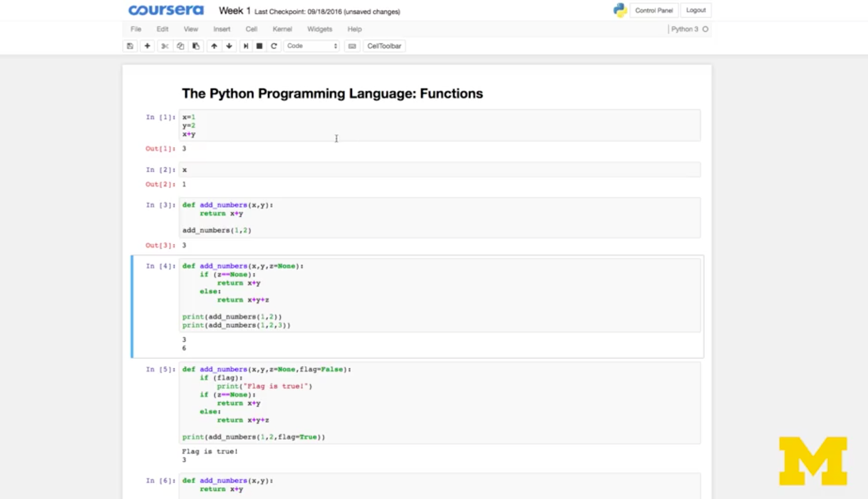Viewport: 868px width, 499px height.
Task: Click the Save and Checkpoint icon
Action: (x=130, y=46)
